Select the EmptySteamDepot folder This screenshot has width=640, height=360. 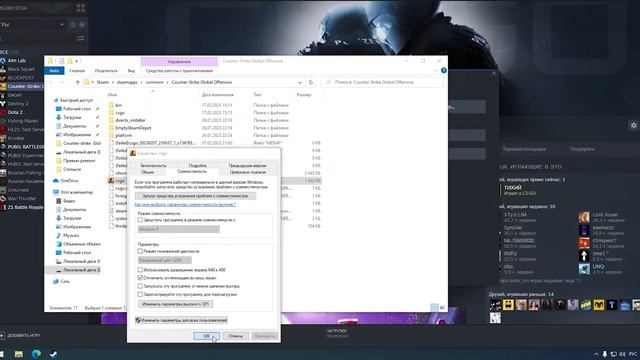click(133, 128)
